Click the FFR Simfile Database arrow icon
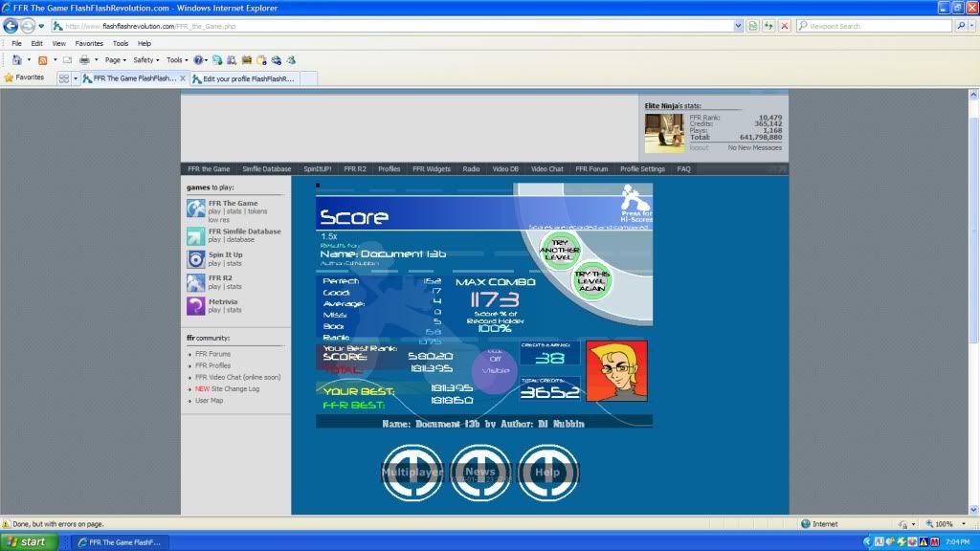Screen dimensions: 980x551 (195, 234)
